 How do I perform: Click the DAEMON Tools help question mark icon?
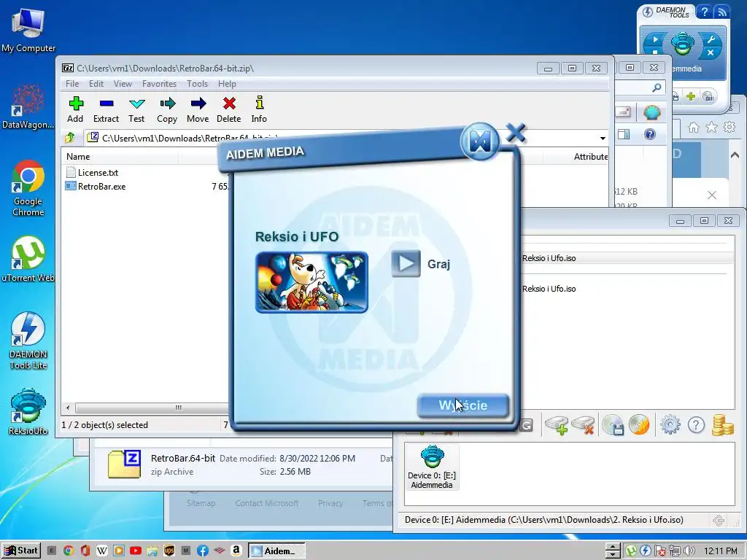pos(696,425)
